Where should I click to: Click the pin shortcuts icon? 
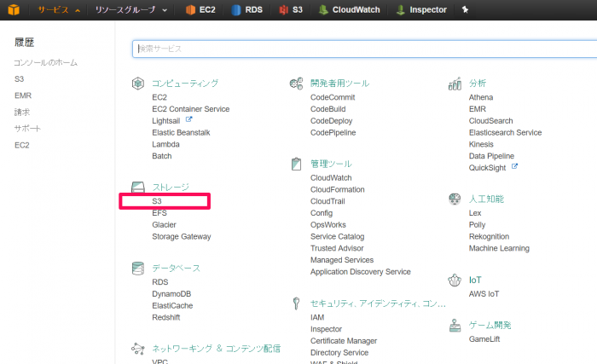tap(465, 9)
